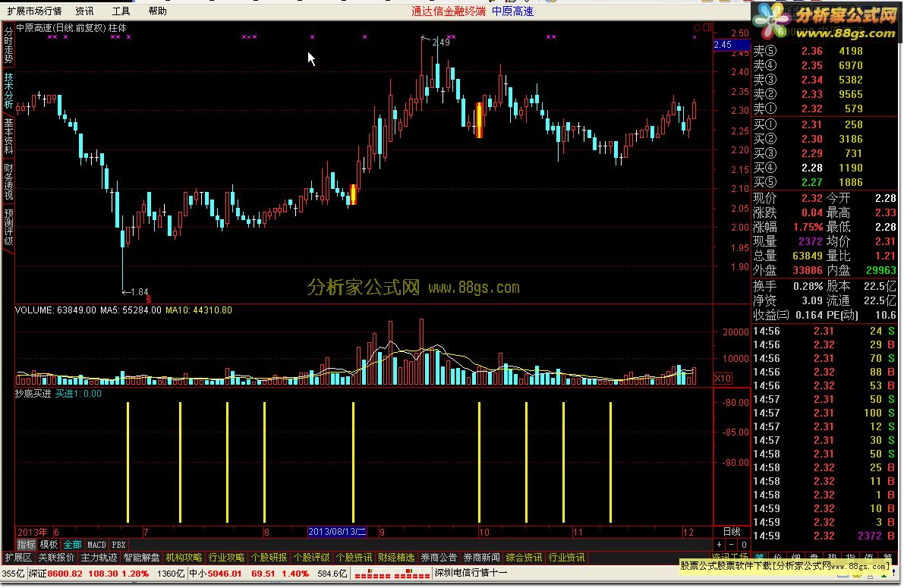
Task: Switch to 分时走势 side tab
Action: click(8, 46)
